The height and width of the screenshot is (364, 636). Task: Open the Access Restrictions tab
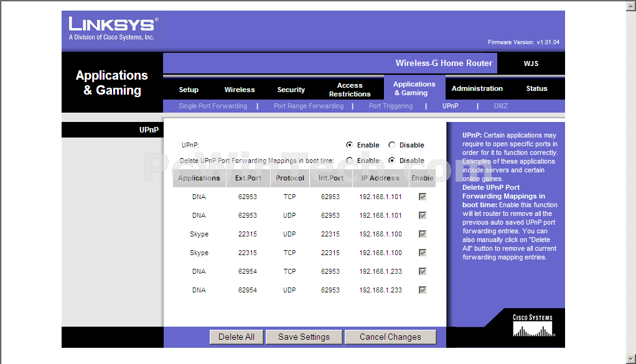350,90
